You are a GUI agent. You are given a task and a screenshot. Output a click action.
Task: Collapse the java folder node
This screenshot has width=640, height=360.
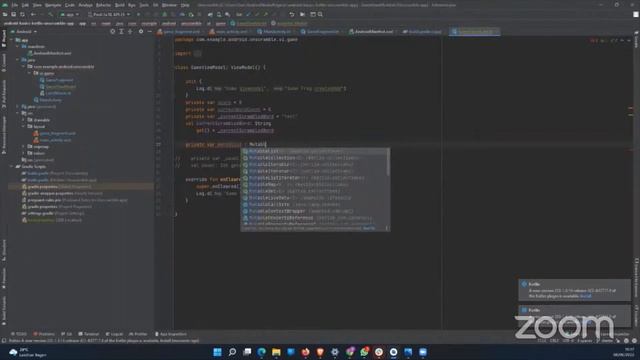tap(18, 60)
